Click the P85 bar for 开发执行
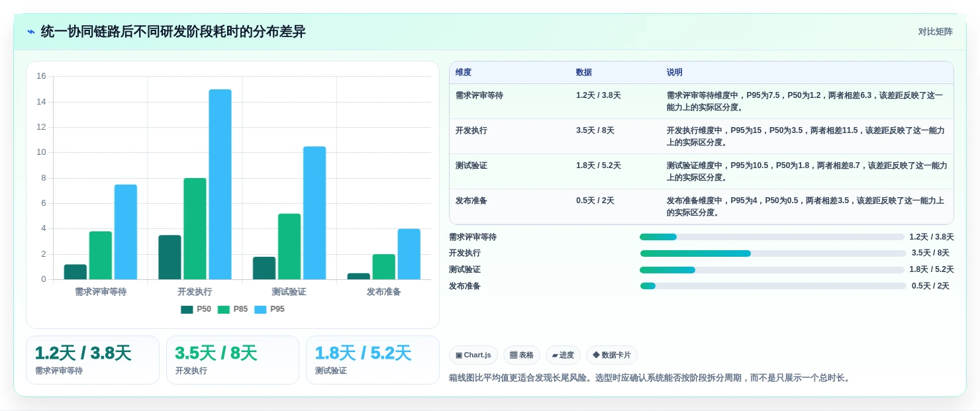 pos(195,228)
